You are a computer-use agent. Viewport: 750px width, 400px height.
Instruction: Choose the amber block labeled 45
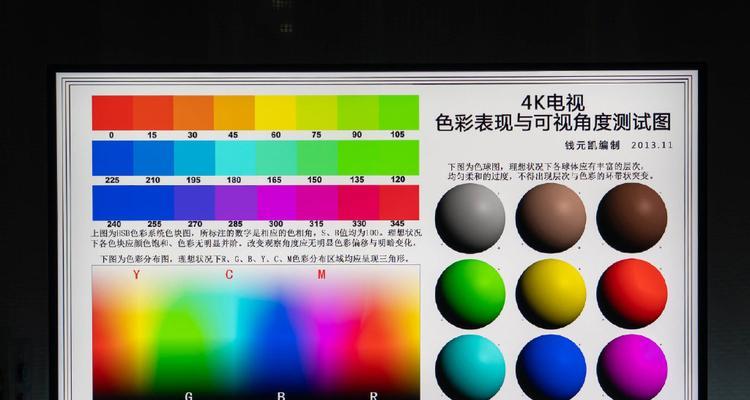pyautogui.click(x=234, y=113)
